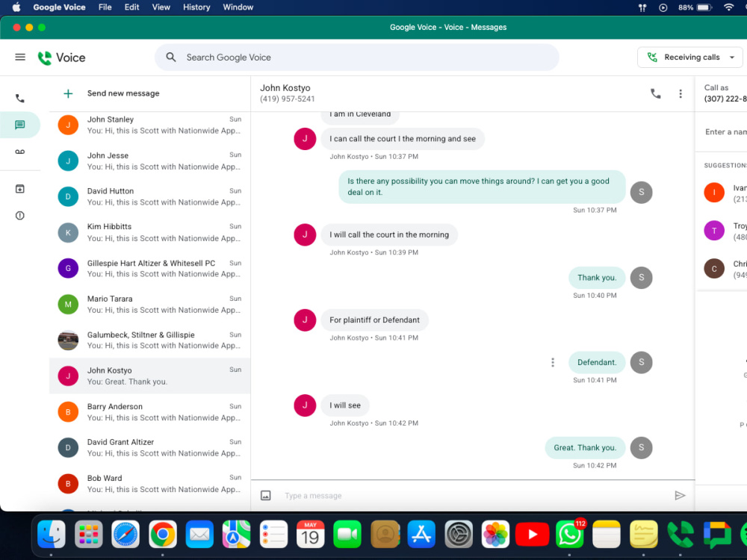Open David Grant Altizer conversation

(149, 447)
